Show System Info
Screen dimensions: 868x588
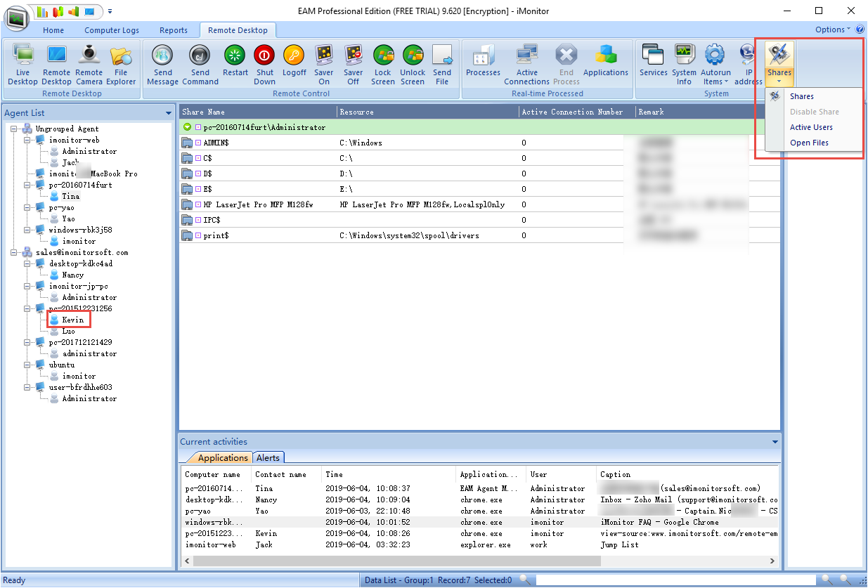(x=684, y=65)
